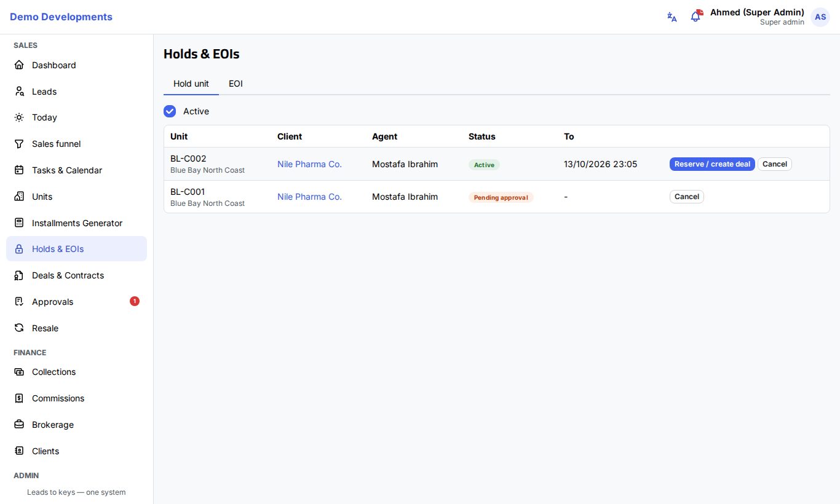Click Blue Bay North Coast under BL-C001

(207, 203)
